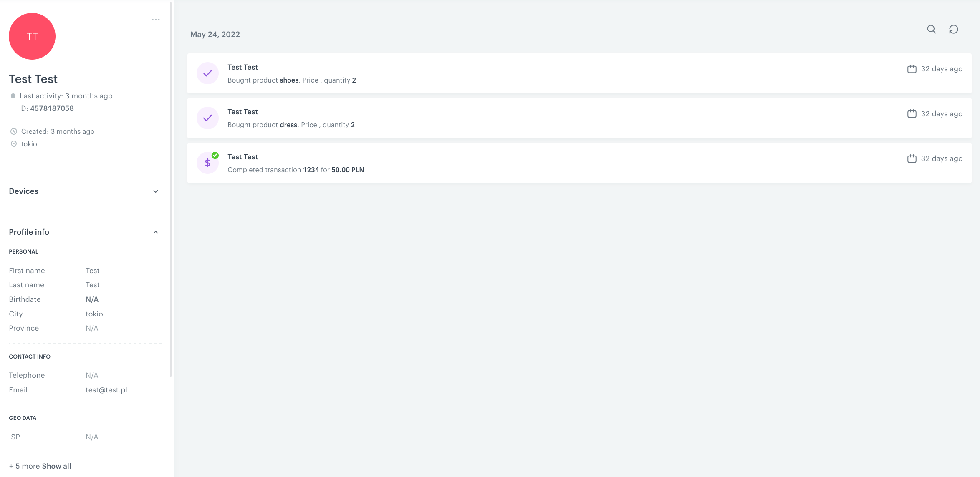
Task: Click the profile ID 4578187058
Action: click(x=51, y=108)
